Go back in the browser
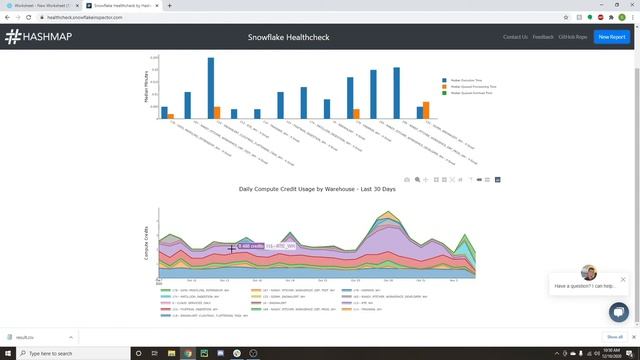Image resolution: width=640 pixels, height=360 pixels. (x=7, y=17)
